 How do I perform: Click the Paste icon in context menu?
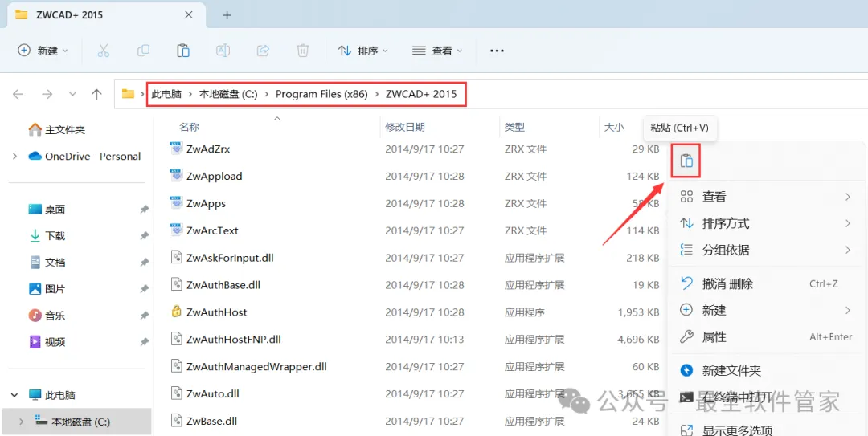pyautogui.click(x=686, y=161)
